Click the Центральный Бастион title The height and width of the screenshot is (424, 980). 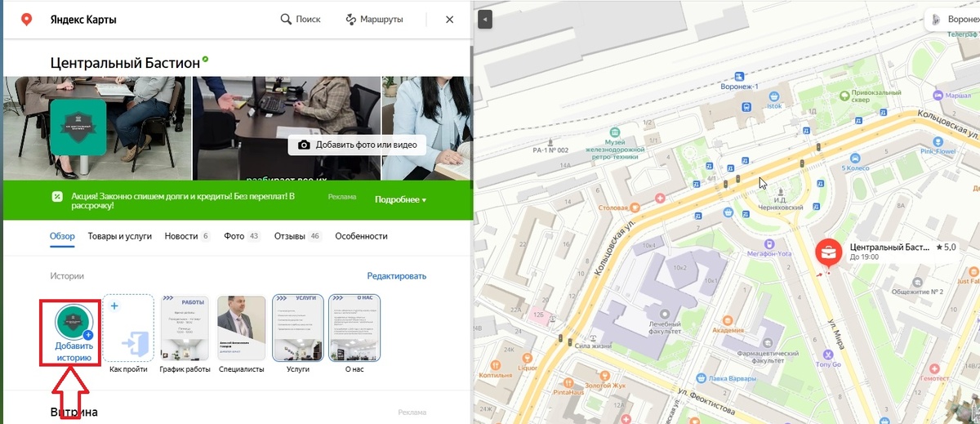tap(125, 62)
